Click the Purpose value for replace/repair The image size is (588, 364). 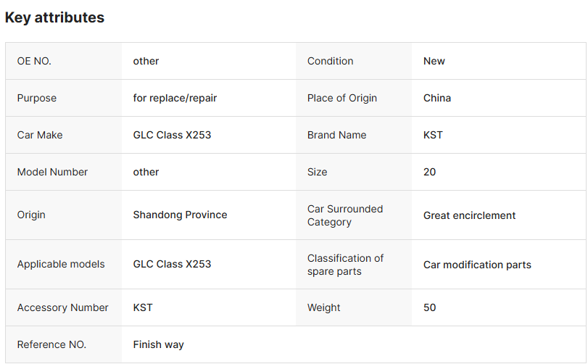point(175,98)
